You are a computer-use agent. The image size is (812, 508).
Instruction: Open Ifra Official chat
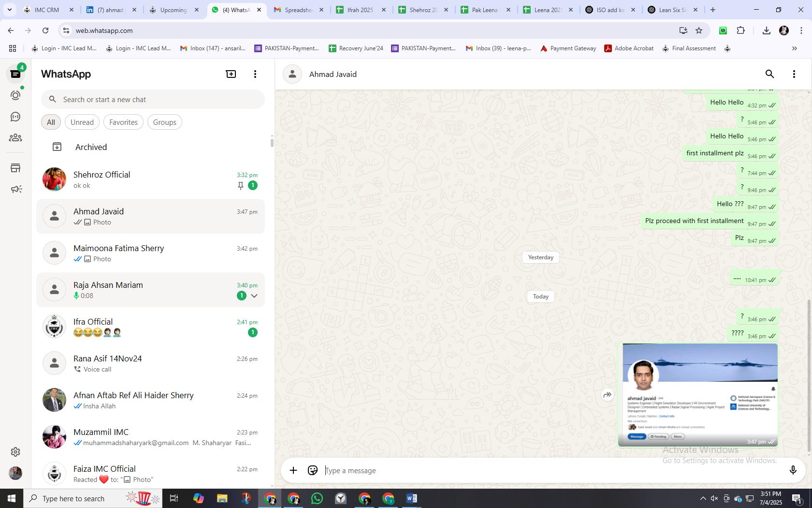point(151,327)
